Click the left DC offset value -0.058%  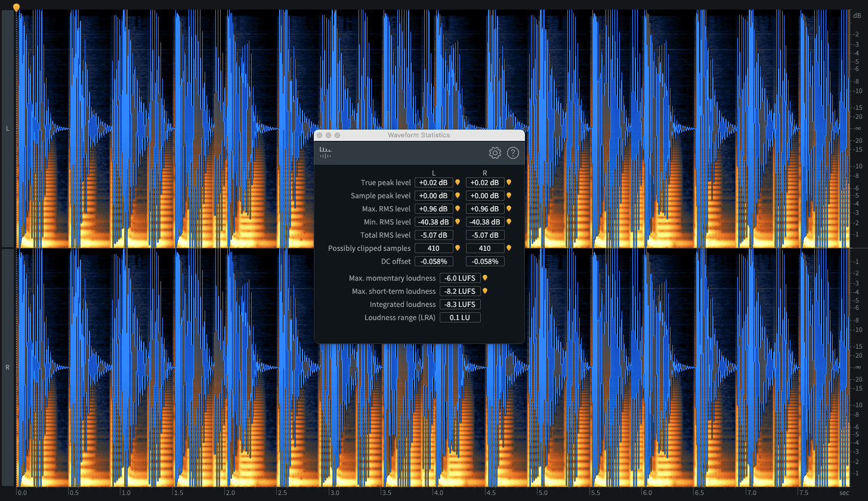434,262
